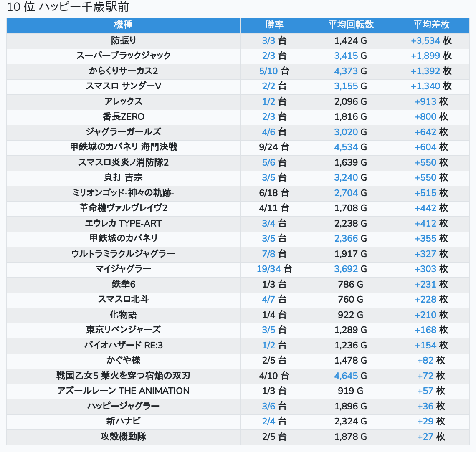Viewport: 476px width, 452px height.
Task: Click the 化物語 machine name
Action: click(123, 315)
